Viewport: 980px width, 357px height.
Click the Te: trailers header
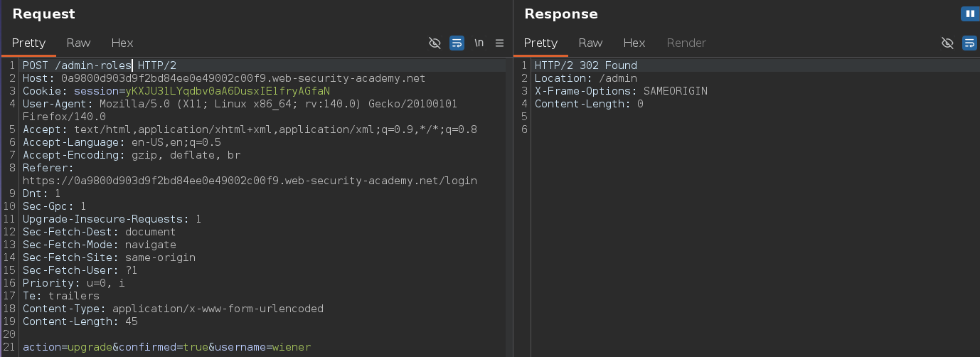tap(61, 296)
